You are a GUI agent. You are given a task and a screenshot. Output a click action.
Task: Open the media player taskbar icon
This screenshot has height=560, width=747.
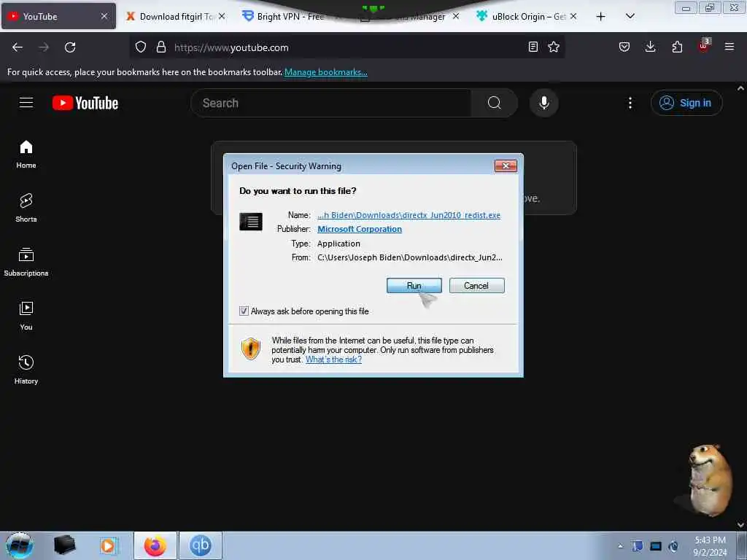pyautogui.click(x=108, y=545)
